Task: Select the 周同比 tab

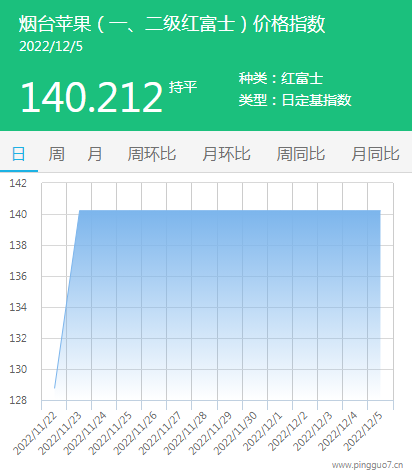Action: coord(301,154)
